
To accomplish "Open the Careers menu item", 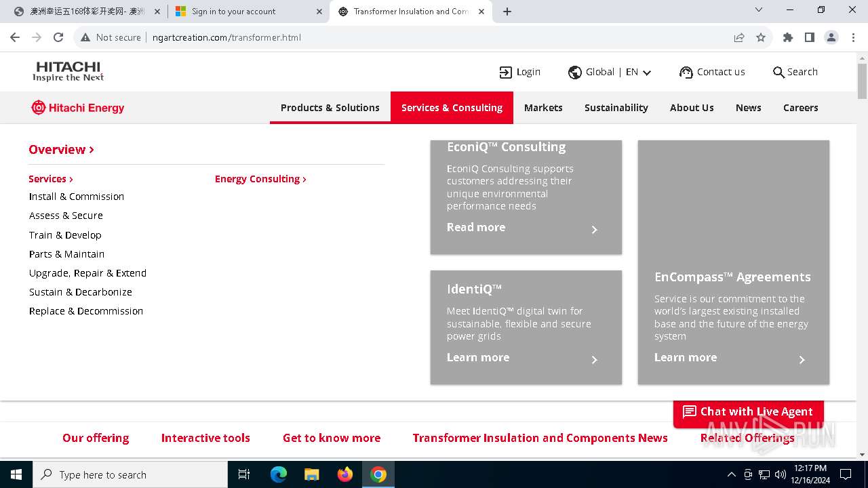I will click(801, 108).
